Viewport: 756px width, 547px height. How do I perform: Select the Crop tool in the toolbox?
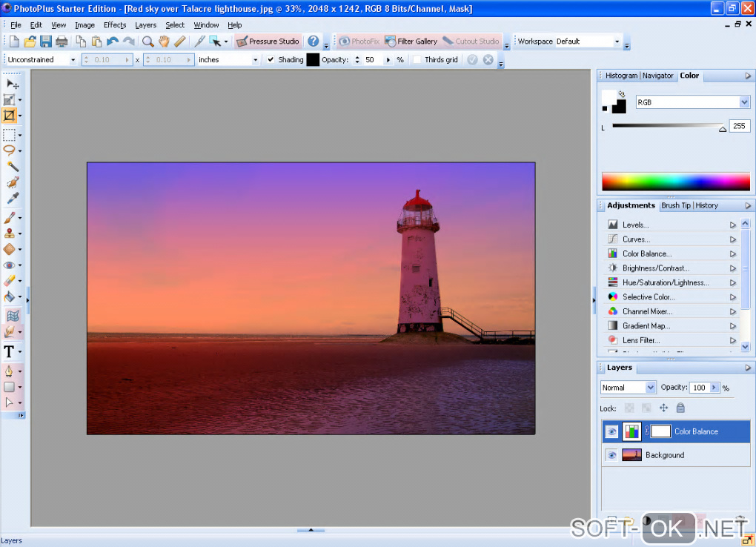coord(10,116)
